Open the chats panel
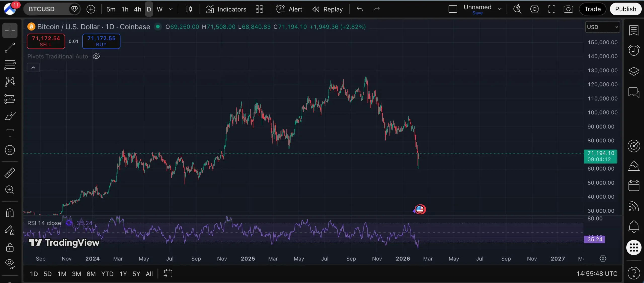The width and height of the screenshot is (644, 283). tap(634, 92)
